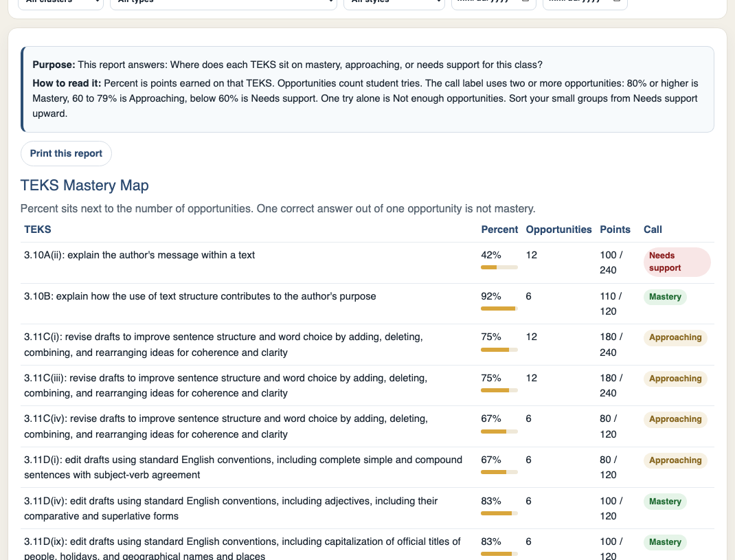Select the 3.10B text structure row text

coord(200,296)
